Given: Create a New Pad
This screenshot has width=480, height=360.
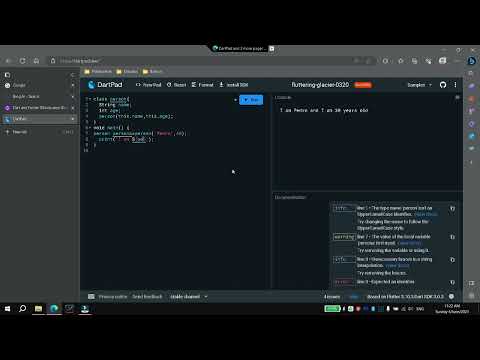Looking at the screenshot, I should point(149,85).
